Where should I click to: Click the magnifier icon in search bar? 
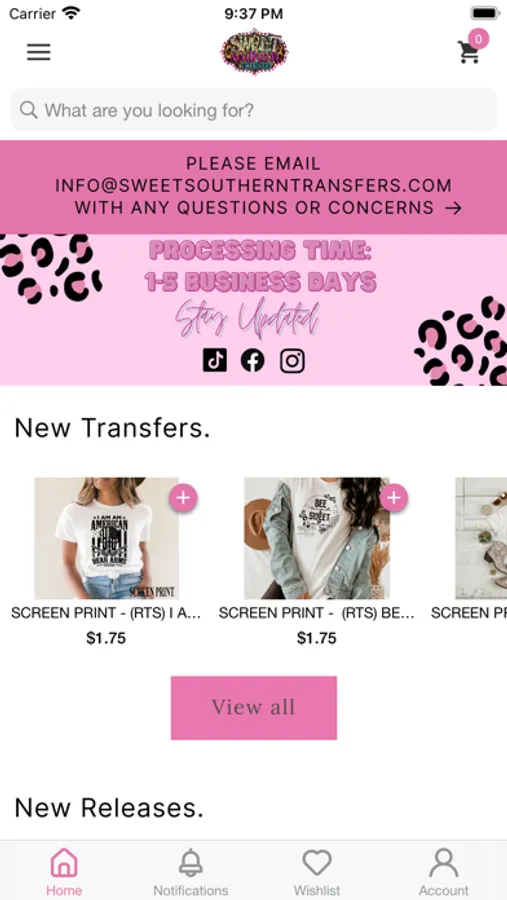click(x=29, y=110)
